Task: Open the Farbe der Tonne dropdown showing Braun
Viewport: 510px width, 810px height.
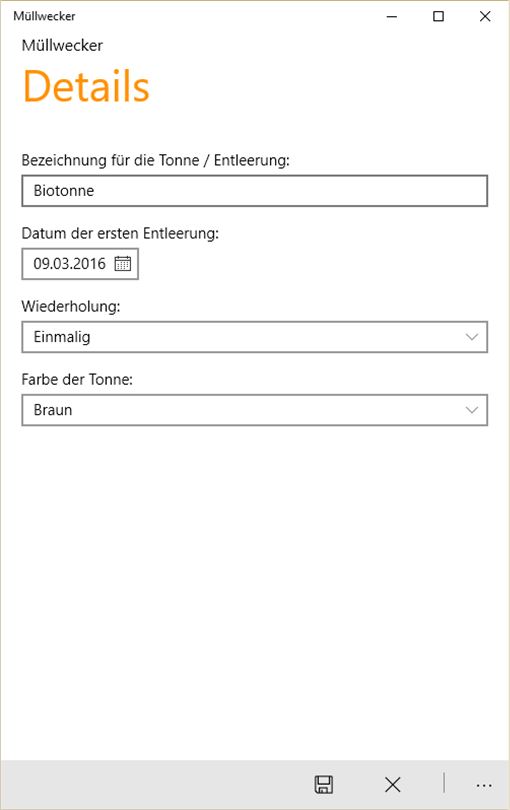Action: pyautogui.click(x=255, y=410)
